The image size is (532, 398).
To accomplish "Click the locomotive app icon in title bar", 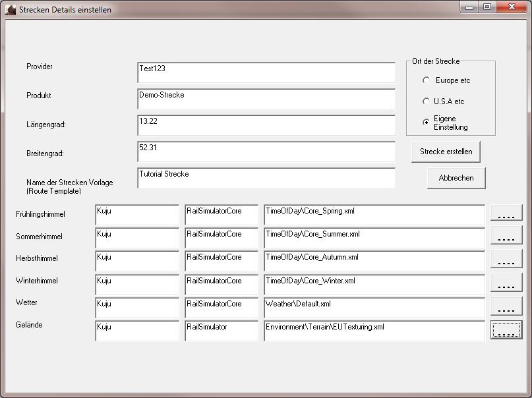I will pyautogui.click(x=11, y=9).
